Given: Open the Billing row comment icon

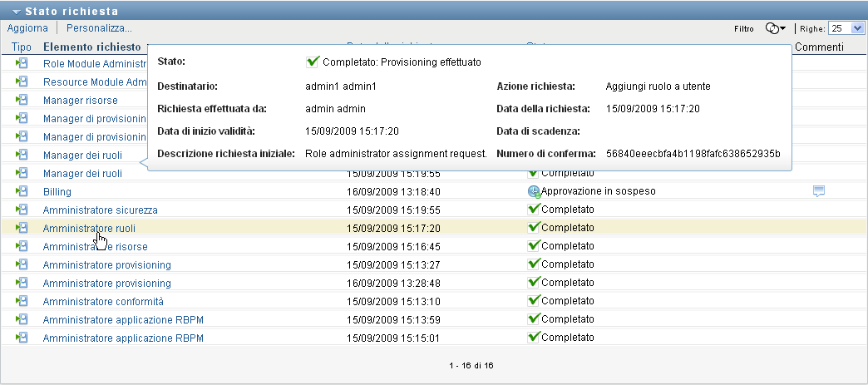Looking at the screenshot, I should point(819,191).
